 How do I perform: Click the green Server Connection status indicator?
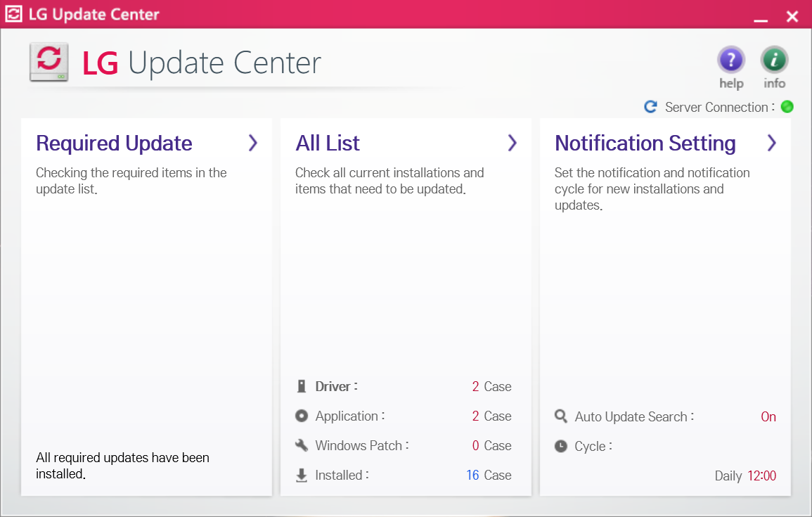coord(787,107)
